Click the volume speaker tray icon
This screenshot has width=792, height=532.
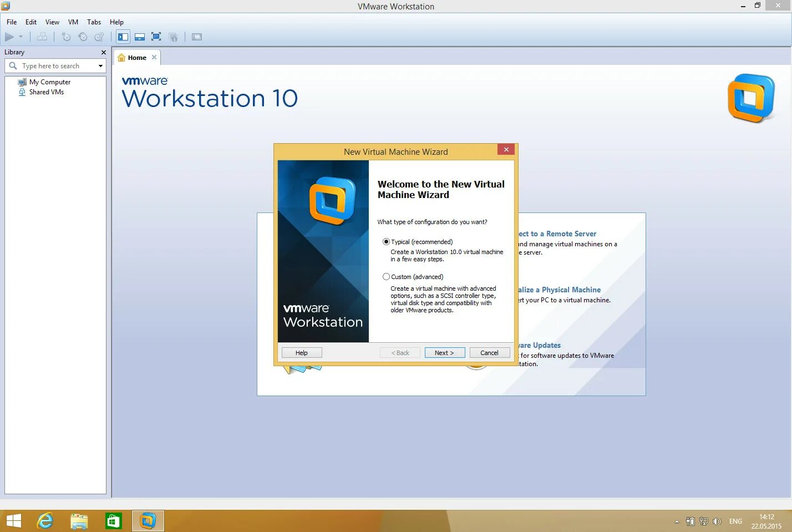(717, 521)
